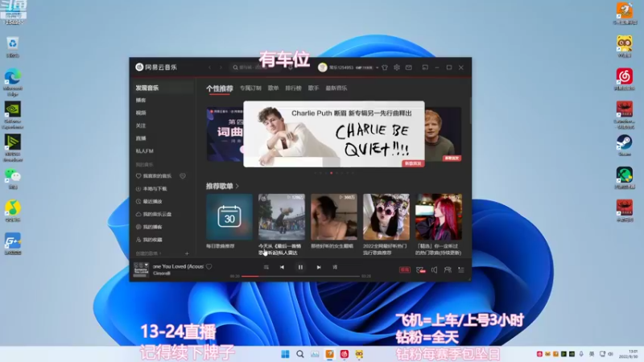Start heartbeat mode icon beside liked music
Viewport: 644px width, 362px height.
point(183,176)
